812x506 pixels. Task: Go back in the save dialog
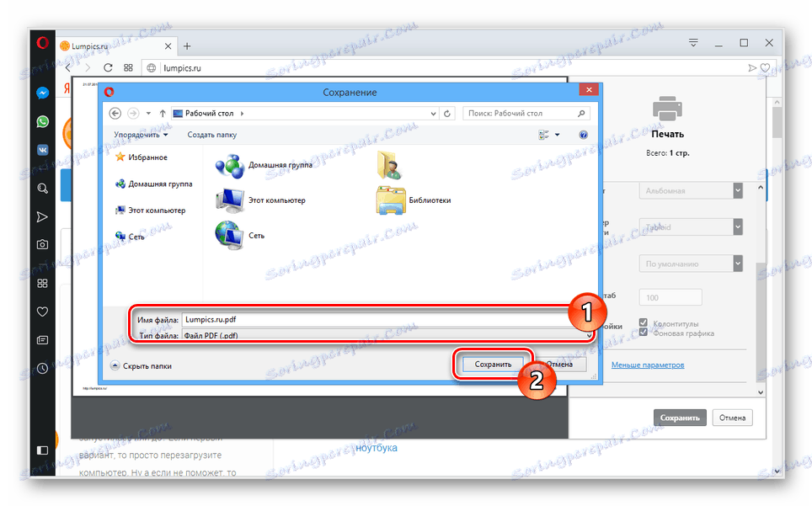115,113
